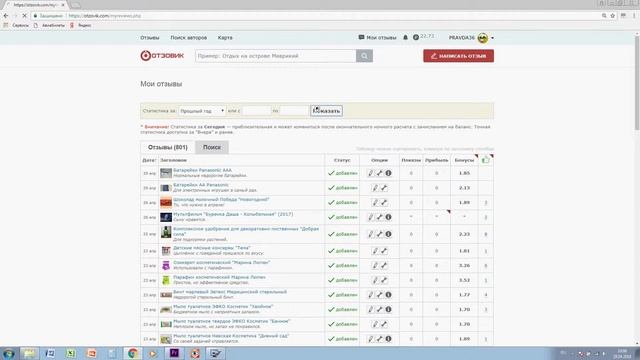Viewport: 640px width, 360px height.
Task: Click the PRAVDA36 user avatar
Action: (482, 38)
